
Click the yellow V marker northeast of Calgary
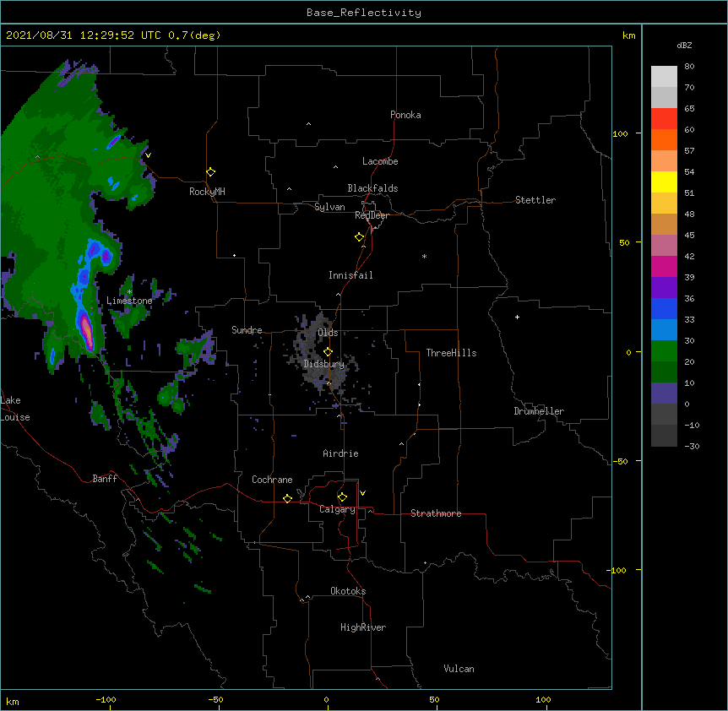(x=362, y=493)
